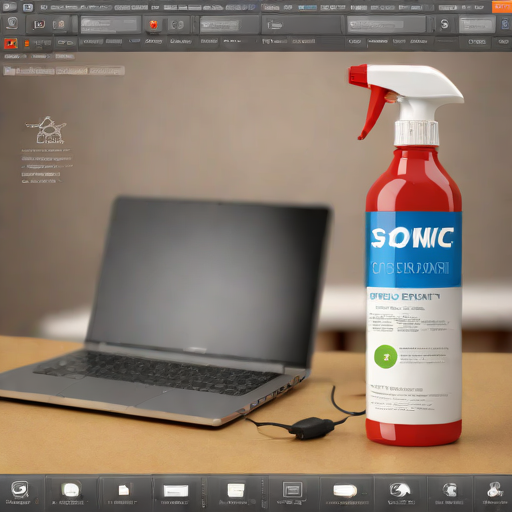Click the blue highlighted item in the top menu bar
Viewport: 512px width, 512px height.
pos(307,7)
